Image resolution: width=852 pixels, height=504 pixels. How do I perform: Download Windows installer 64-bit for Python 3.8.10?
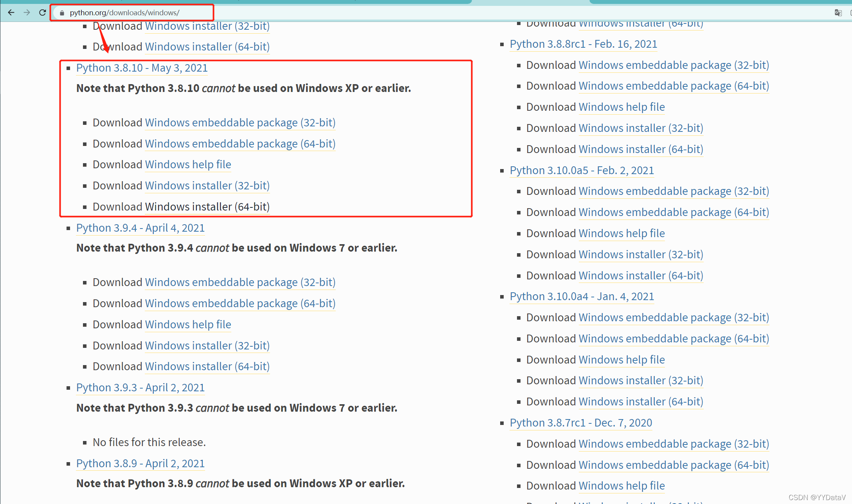(207, 207)
